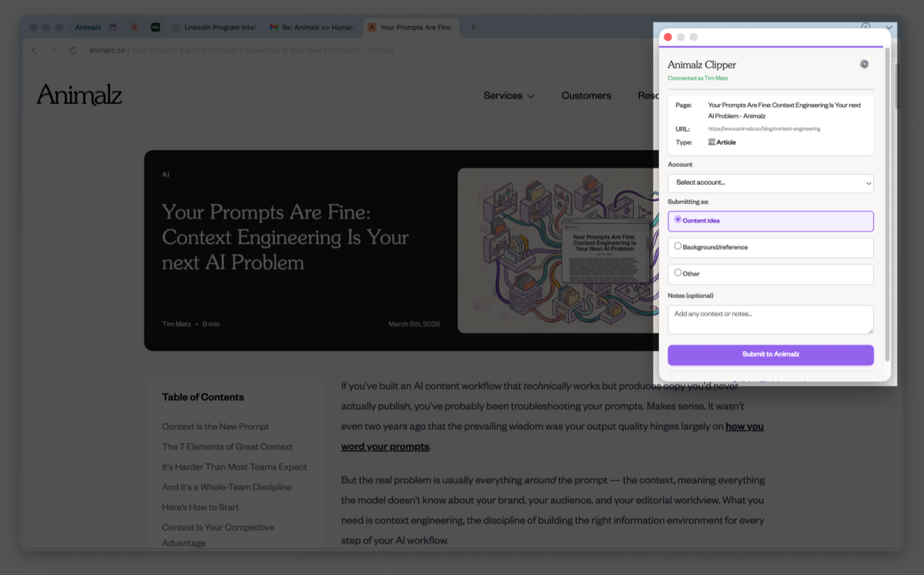Viewport: 924px width, 575px height.
Task: Go back with browser back arrow
Action: click(x=34, y=50)
